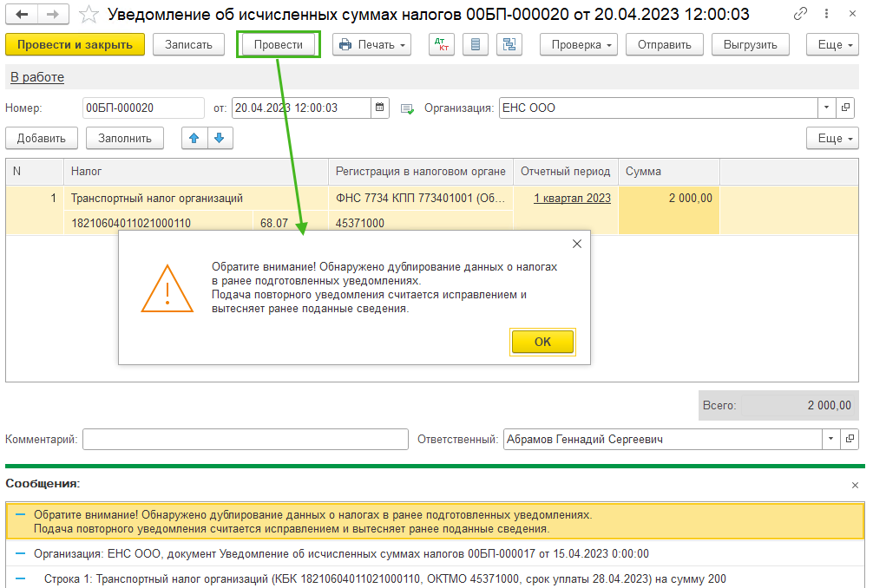Click the Организация field ЕНС ООО
This screenshot has width=873, height=588.
click(x=658, y=108)
